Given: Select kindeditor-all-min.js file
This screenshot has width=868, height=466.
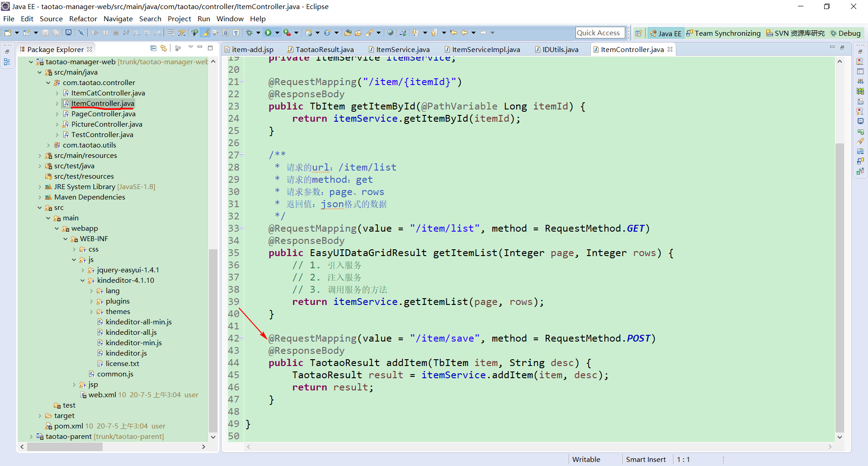Looking at the screenshot, I should tap(138, 322).
